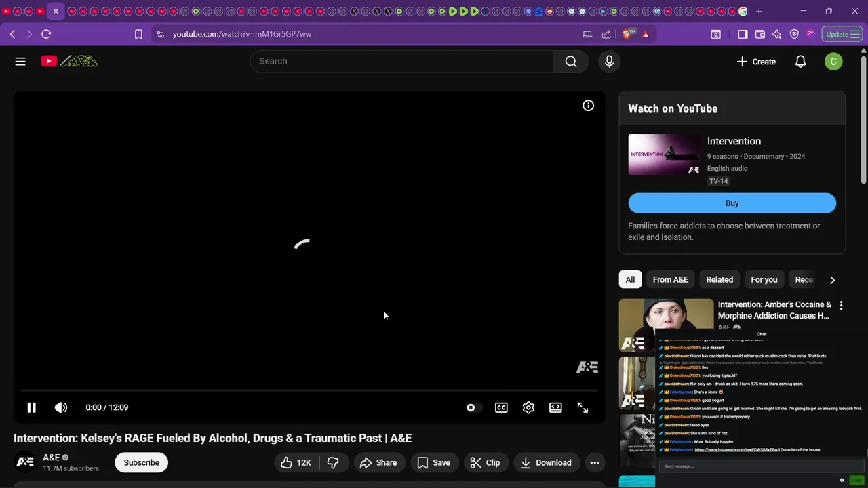Toggle closed captions CC button

coord(501,407)
